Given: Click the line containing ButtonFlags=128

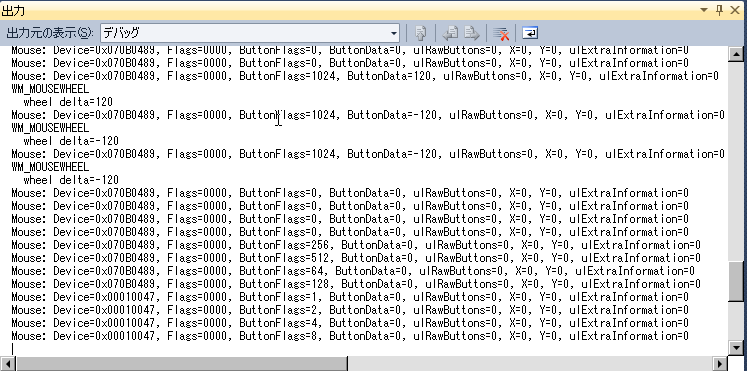Looking at the screenshot, I should [356, 284].
